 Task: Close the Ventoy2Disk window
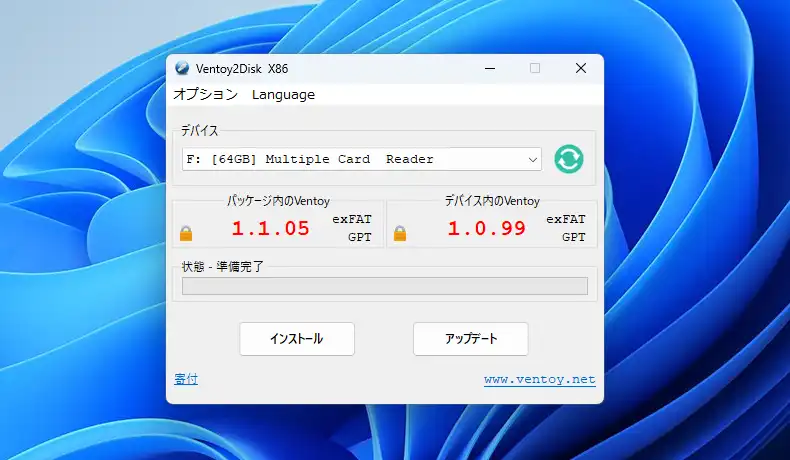click(x=580, y=68)
